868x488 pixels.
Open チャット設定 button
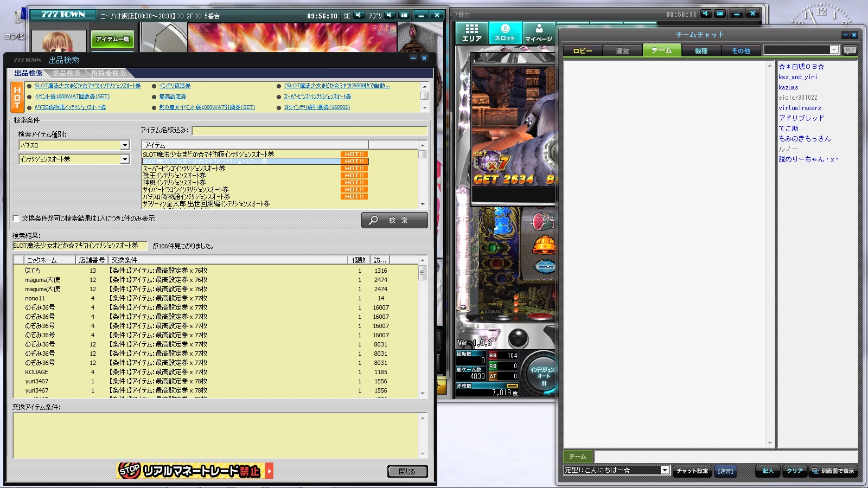pos(692,471)
